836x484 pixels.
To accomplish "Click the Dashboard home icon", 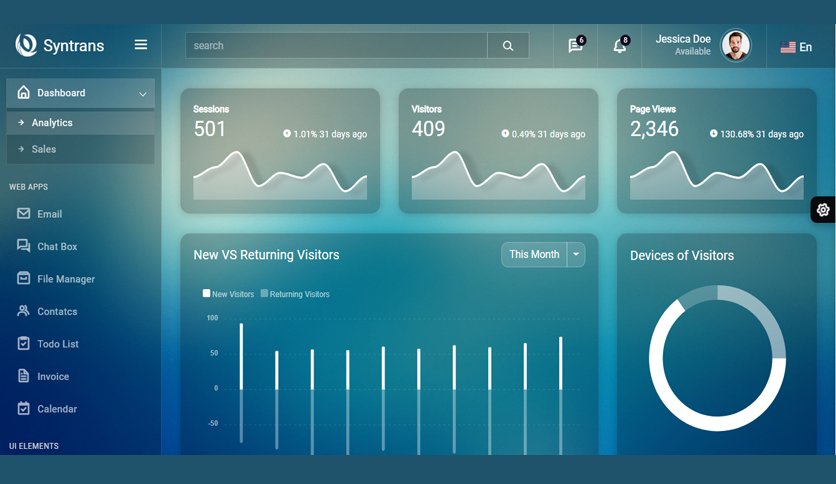I will 23,92.
